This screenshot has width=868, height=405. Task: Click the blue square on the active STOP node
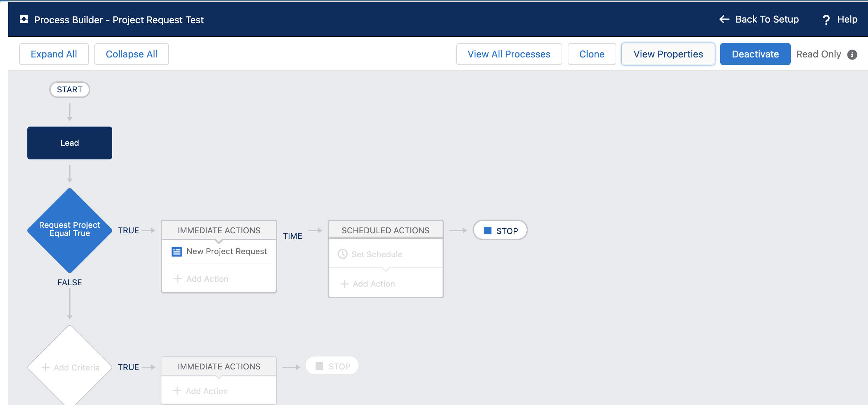(488, 231)
